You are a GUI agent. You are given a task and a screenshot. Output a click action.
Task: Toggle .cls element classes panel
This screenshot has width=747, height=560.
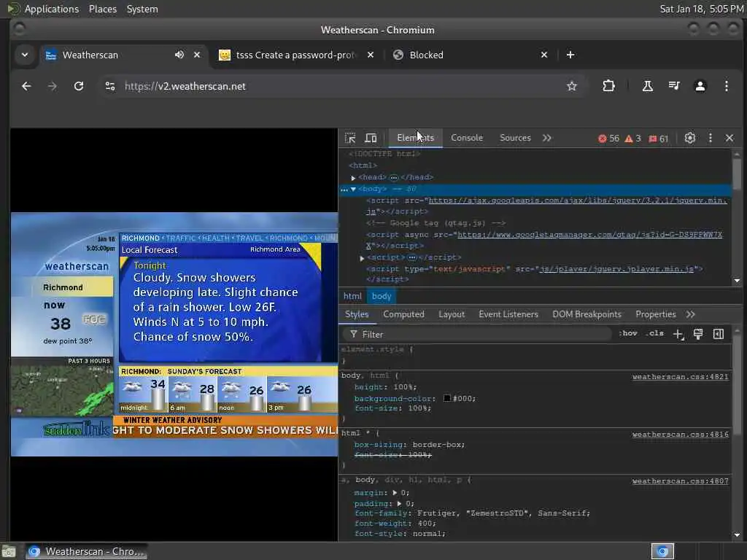656,333
